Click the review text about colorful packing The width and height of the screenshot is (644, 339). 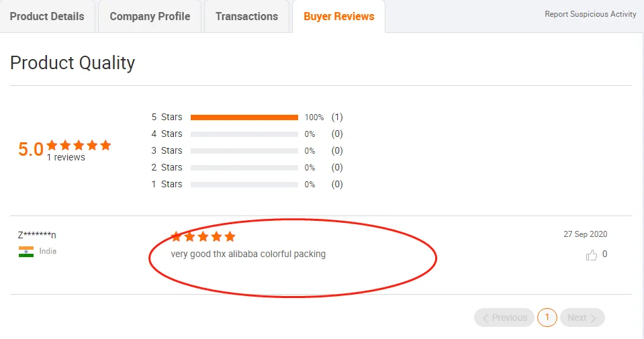click(x=248, y=254)
